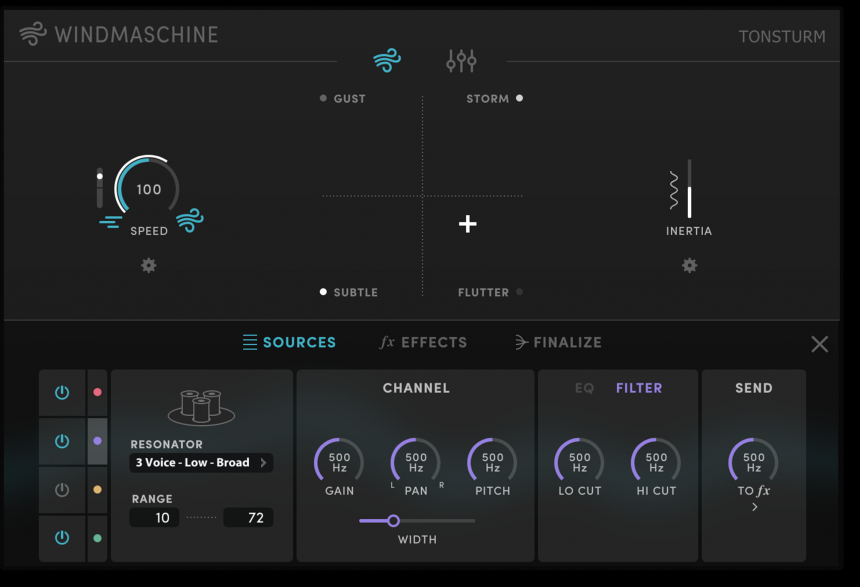The width and height of the screenshot is (860, 587).
Task: Click the resonator spools image
Action: (x=201, y=407)
